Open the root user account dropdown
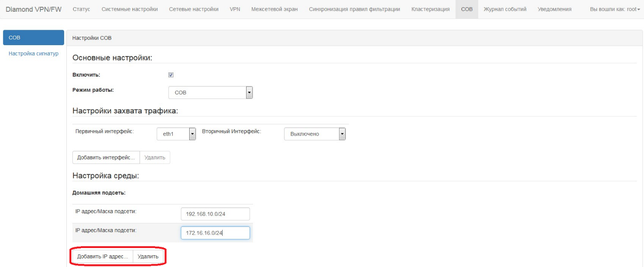Viewport: 644px width, 267px height. point(615,9)
